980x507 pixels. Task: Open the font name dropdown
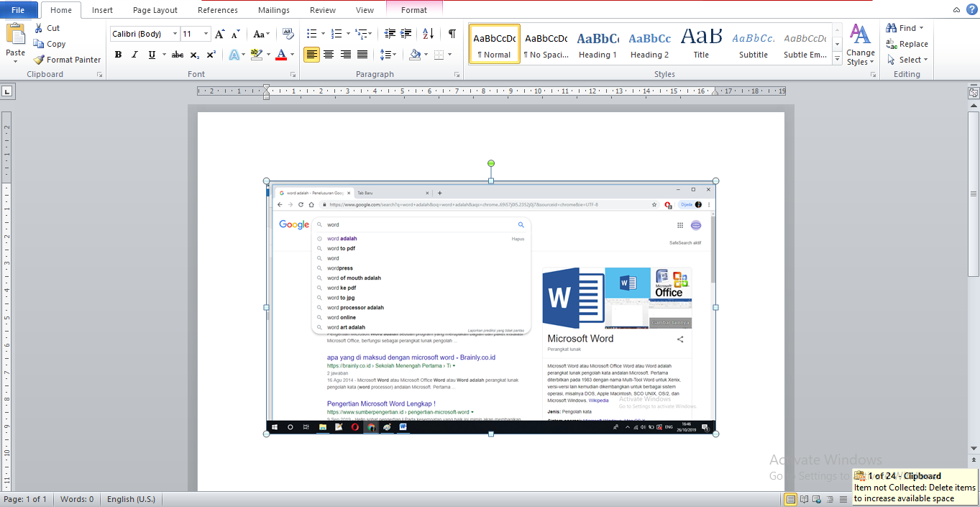175,34
